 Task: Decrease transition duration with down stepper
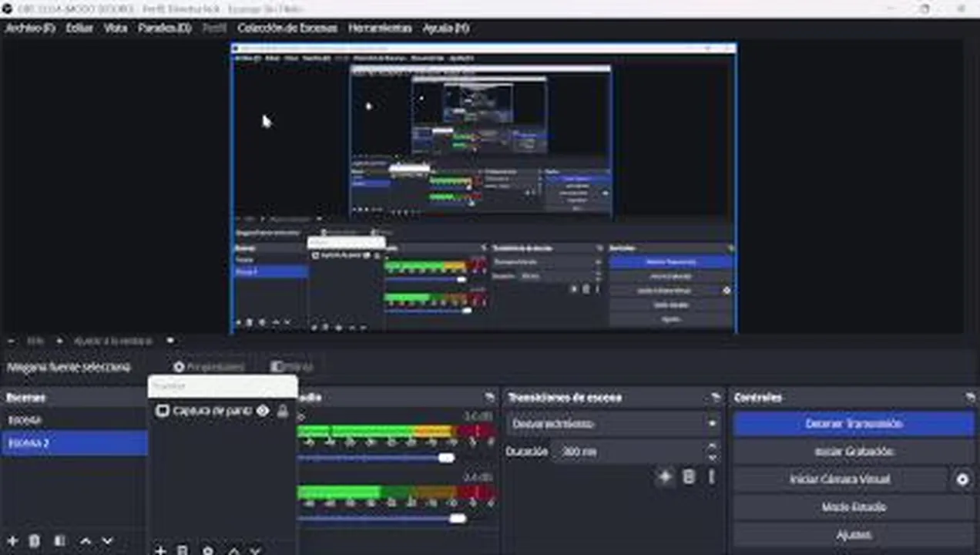pyautogui.click(x=712, y=457)
